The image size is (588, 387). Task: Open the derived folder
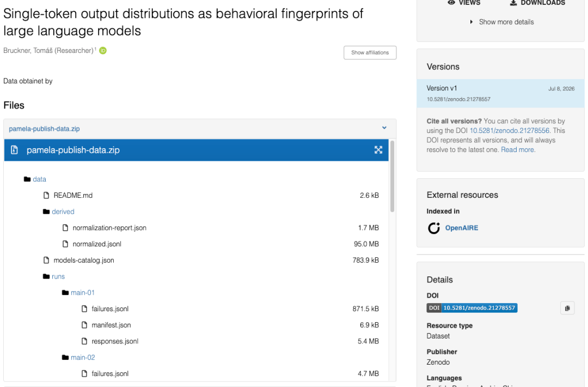[63, 211]
